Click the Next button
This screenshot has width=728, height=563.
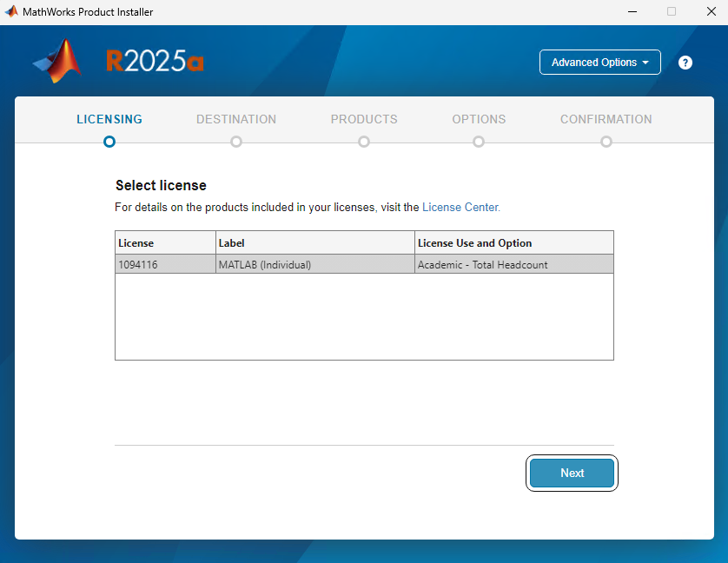[572, 473]
